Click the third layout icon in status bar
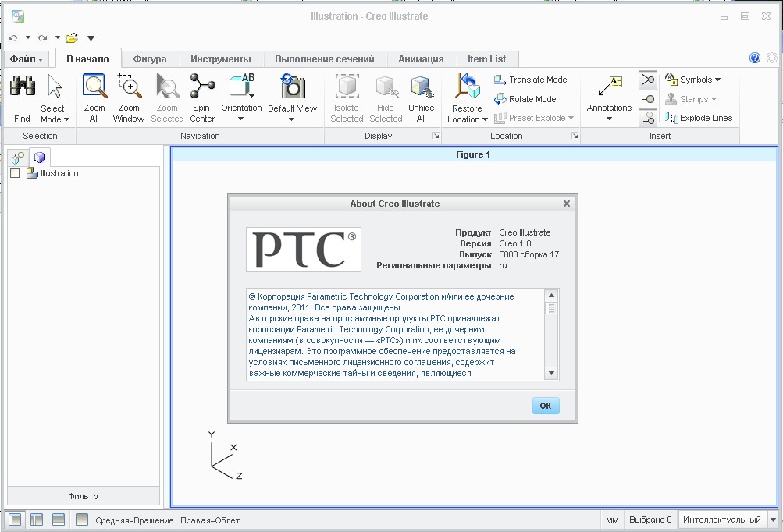 click(59, 520)
